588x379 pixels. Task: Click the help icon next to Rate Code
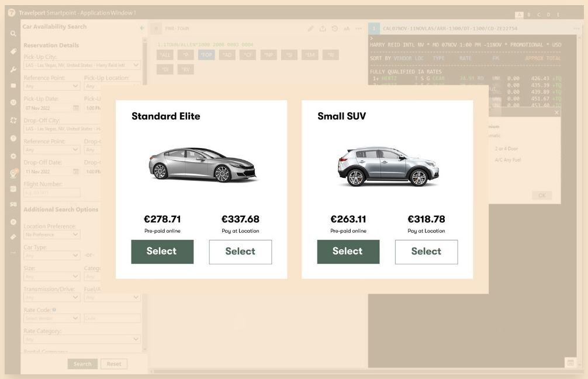click(54, 310)
